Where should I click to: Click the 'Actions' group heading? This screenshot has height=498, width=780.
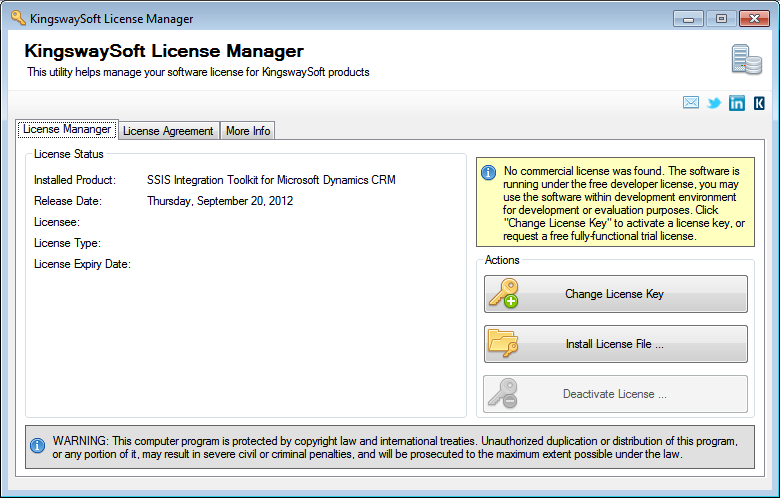(502, 260)
